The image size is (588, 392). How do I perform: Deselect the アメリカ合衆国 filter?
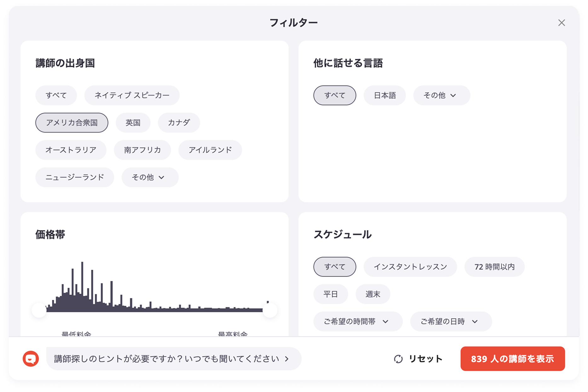(72, 122)
